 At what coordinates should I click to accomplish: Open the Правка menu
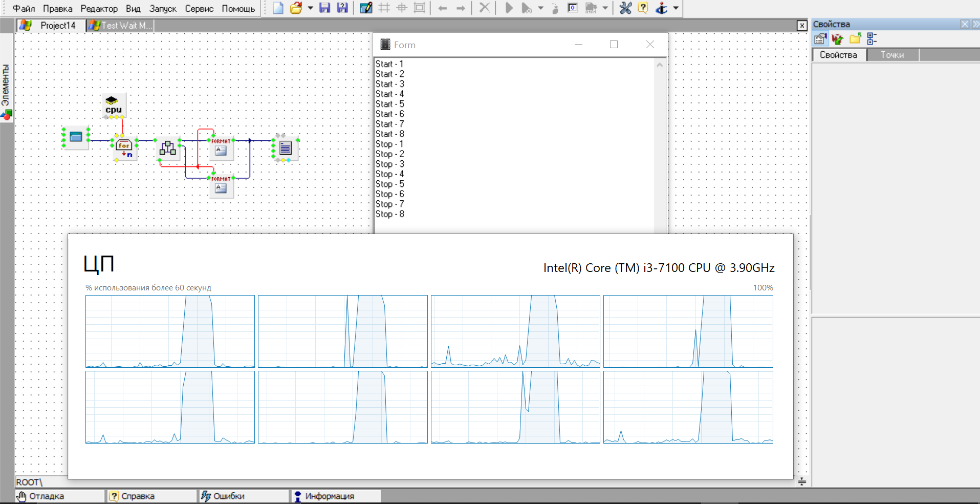coord(57,9)
